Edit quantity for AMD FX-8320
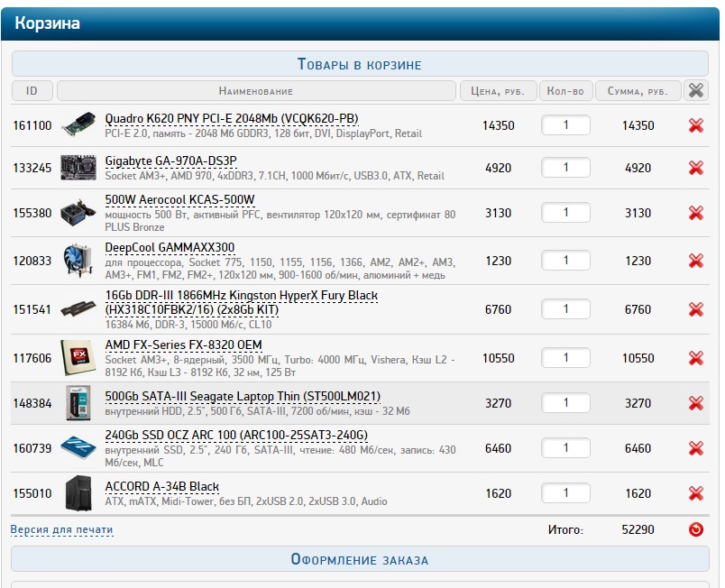The width and height of the screenshot is (725, 588). 565,358
